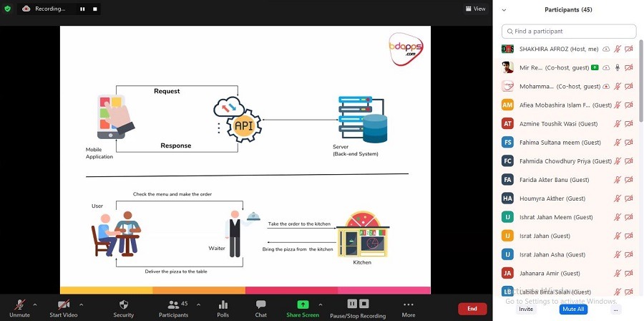
Task: Click the red End button
Action: [472, 309]
